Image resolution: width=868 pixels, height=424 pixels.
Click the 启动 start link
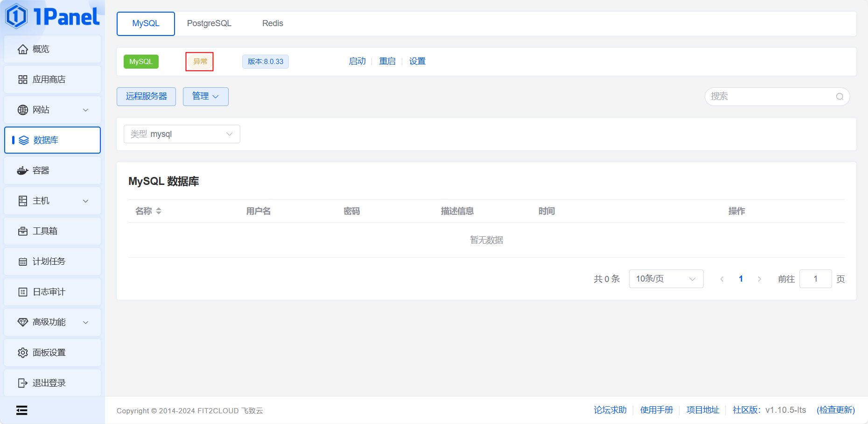(357, 61)
